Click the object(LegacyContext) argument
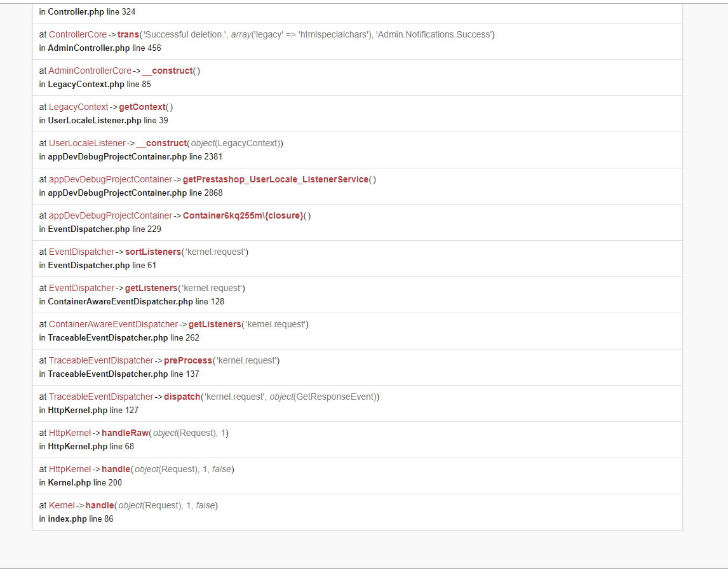Image resolution: width=728 pixels, height=570 pixels. 236,143
